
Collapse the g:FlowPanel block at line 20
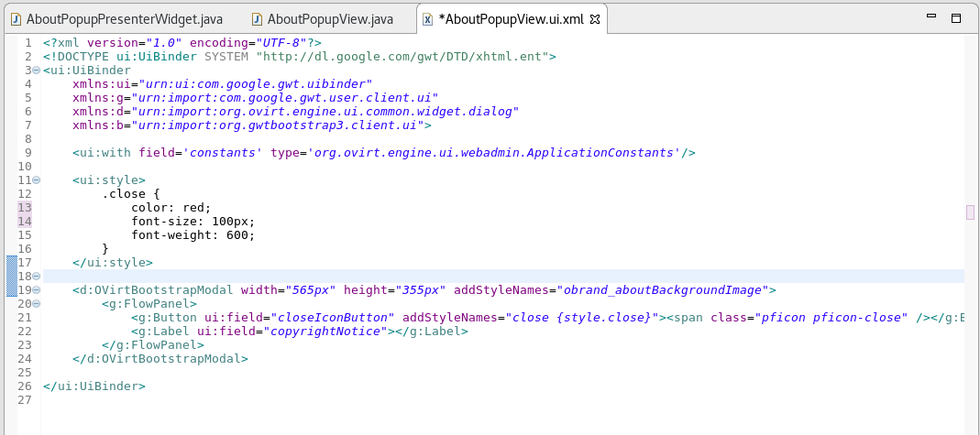click(x=36, y=304)
